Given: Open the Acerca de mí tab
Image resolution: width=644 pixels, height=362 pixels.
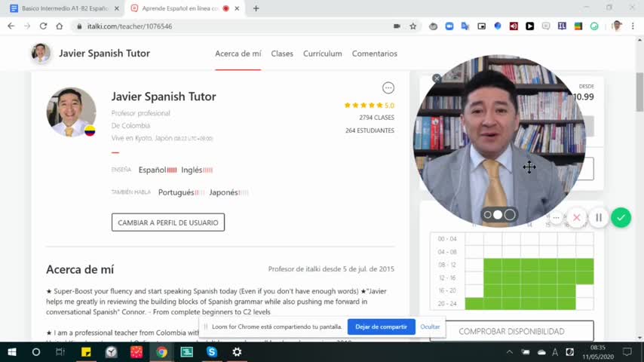Looking at the screenshot, I should tap(238, 54).
